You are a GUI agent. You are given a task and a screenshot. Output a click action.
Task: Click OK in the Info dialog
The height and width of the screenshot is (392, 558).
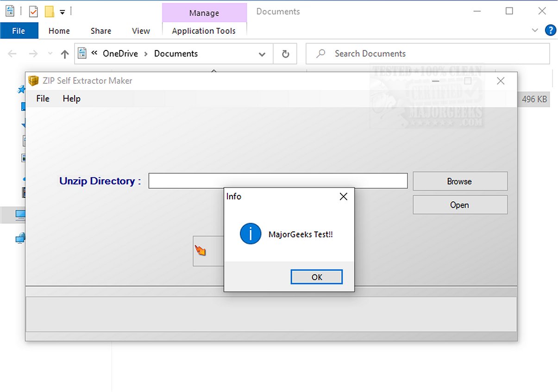[x=317, y=277]
